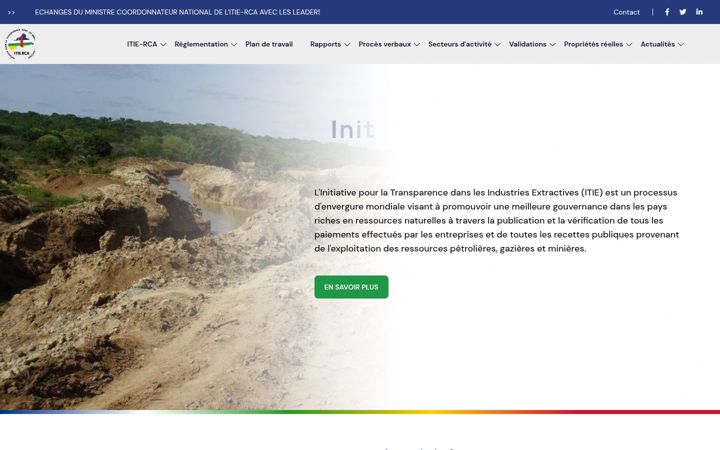This screenshot has width=720, height=450.
Task: Click the EN SAVOIR PLUS button
Action: [351, 287]
